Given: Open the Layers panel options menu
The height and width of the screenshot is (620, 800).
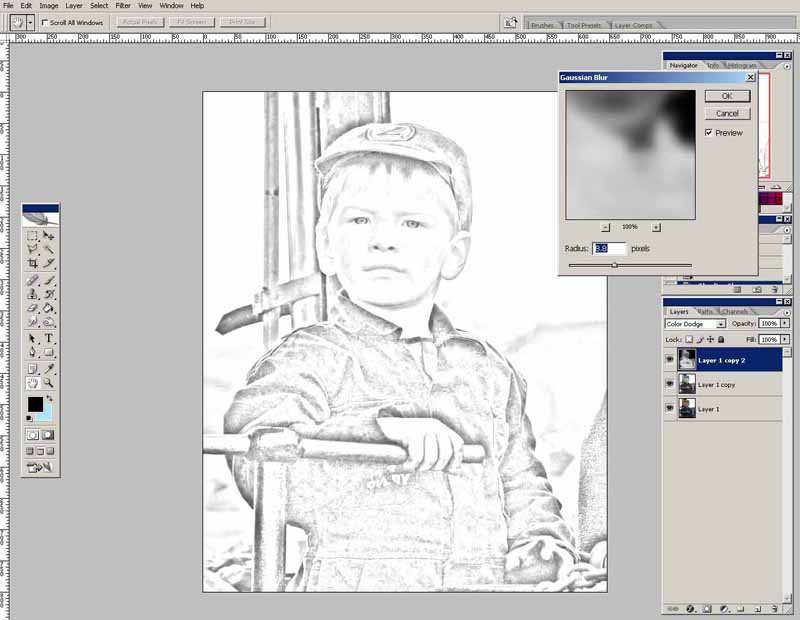Looking at the screenshot, I should coord(787,312).
